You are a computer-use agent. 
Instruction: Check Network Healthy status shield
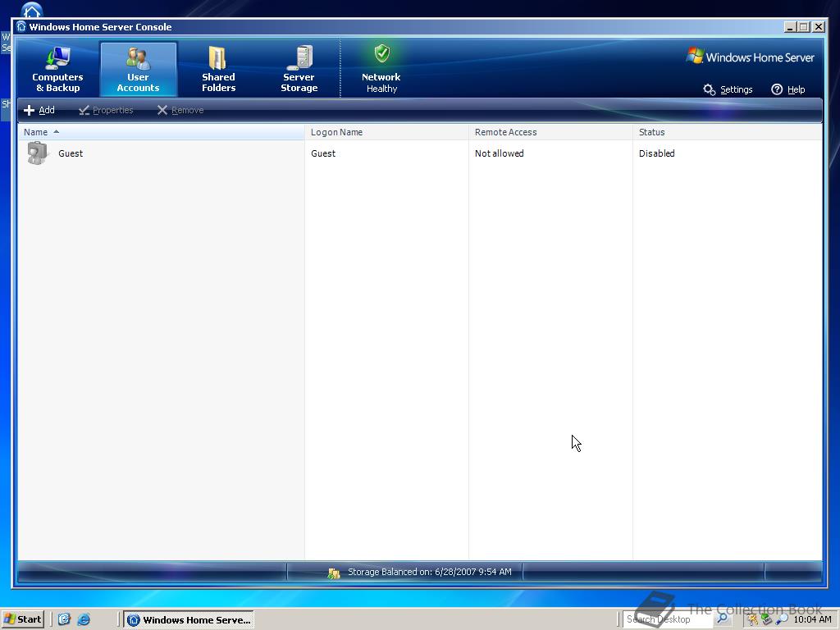point(381,69)
